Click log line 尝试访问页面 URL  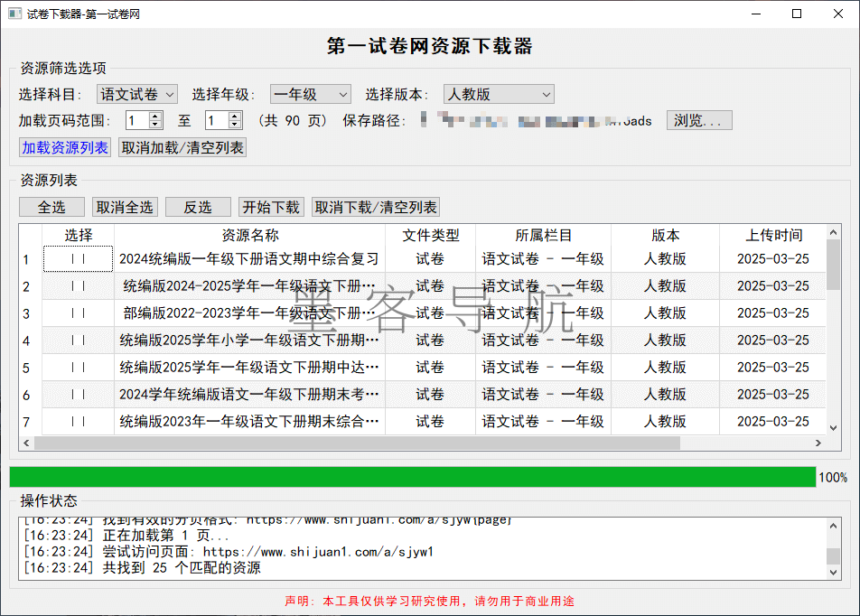coord(229,552)
